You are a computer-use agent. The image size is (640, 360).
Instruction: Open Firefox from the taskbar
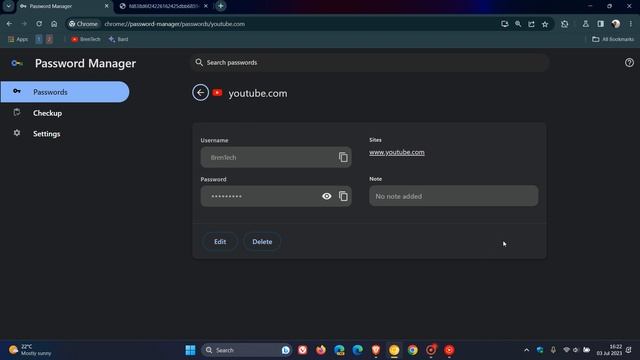pos(321,350)
